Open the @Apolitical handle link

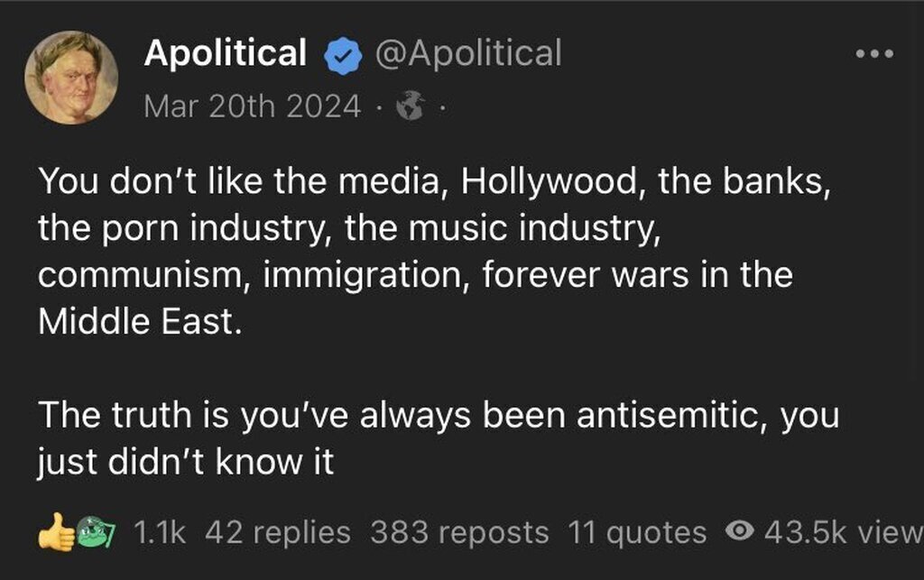click(x=467, y=53)
